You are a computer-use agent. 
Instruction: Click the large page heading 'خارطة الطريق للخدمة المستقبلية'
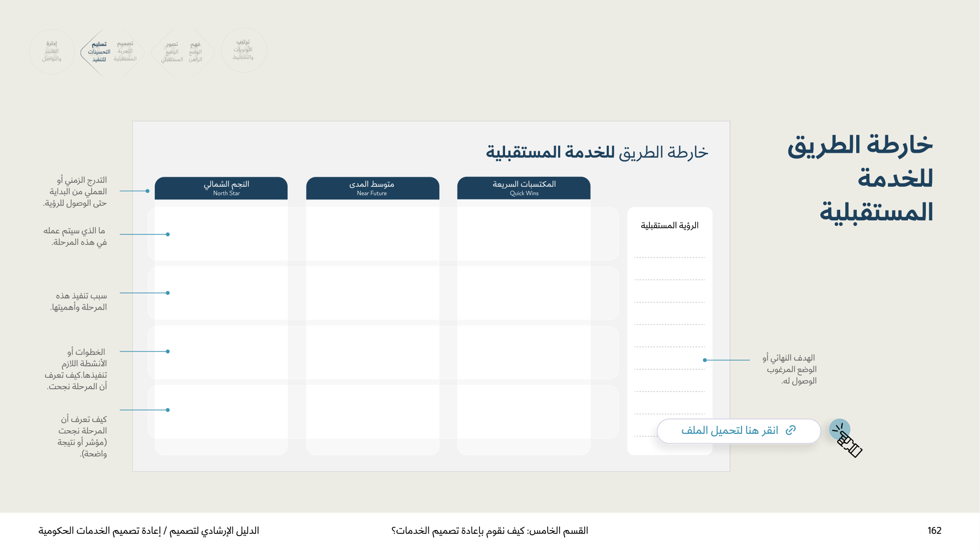click(x=860, y=178)
